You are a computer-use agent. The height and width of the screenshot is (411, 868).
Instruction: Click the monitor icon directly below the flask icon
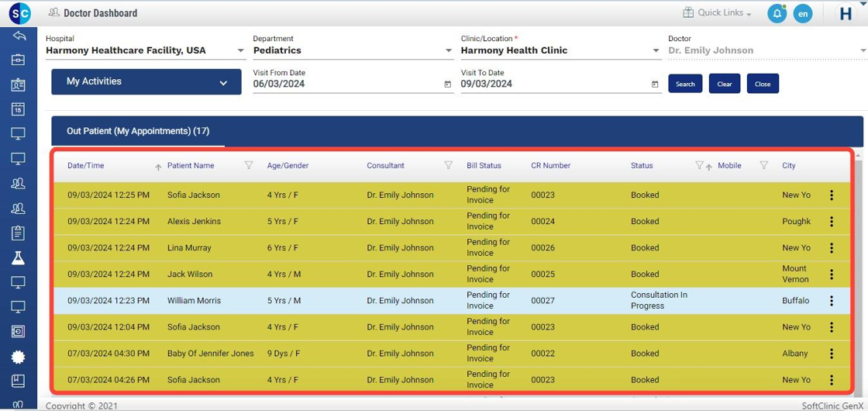click(19, 282)
